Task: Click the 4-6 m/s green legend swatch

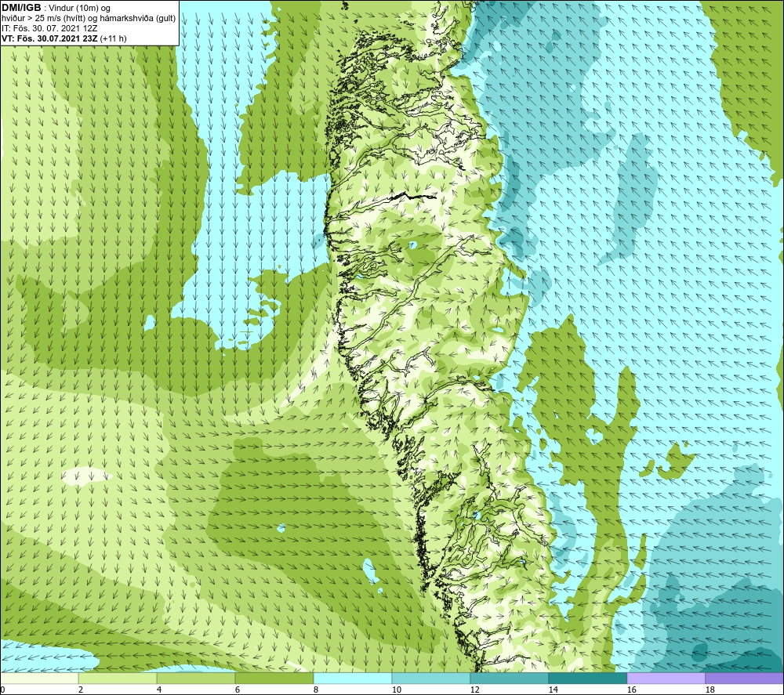Action: click(196, 678)
